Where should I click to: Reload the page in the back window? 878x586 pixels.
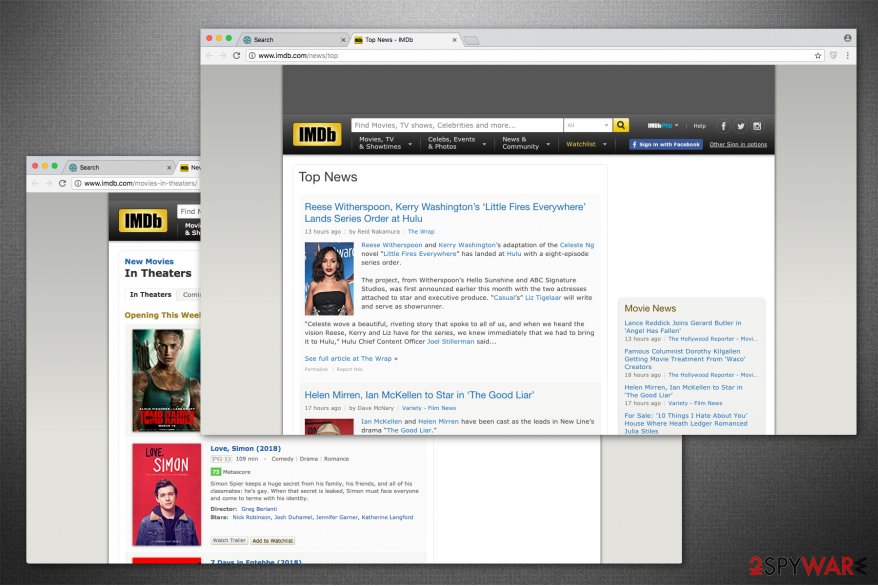coord(62,183)
